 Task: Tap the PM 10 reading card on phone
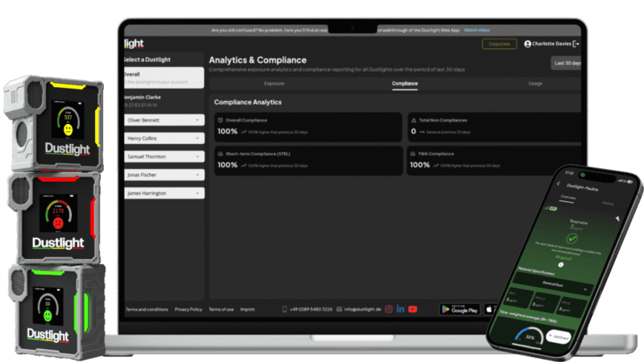pyautogui.click(x=572, y=306)
